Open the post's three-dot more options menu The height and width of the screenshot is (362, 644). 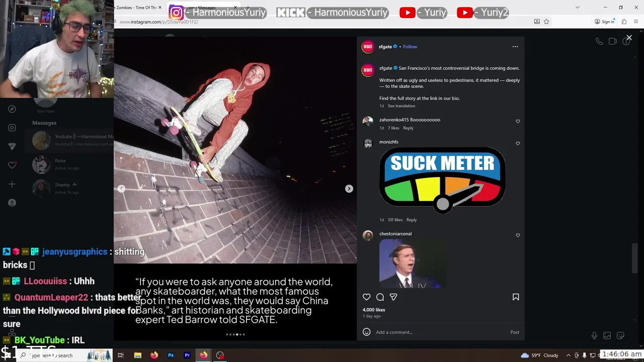click(515, 46)
